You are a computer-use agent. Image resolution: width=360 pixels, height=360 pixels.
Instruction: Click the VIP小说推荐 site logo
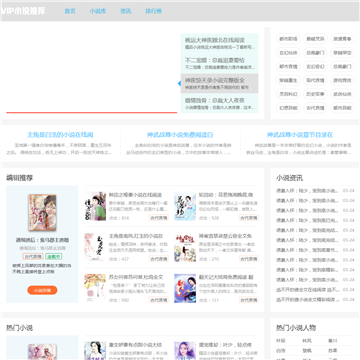click(x=23, y=11)
